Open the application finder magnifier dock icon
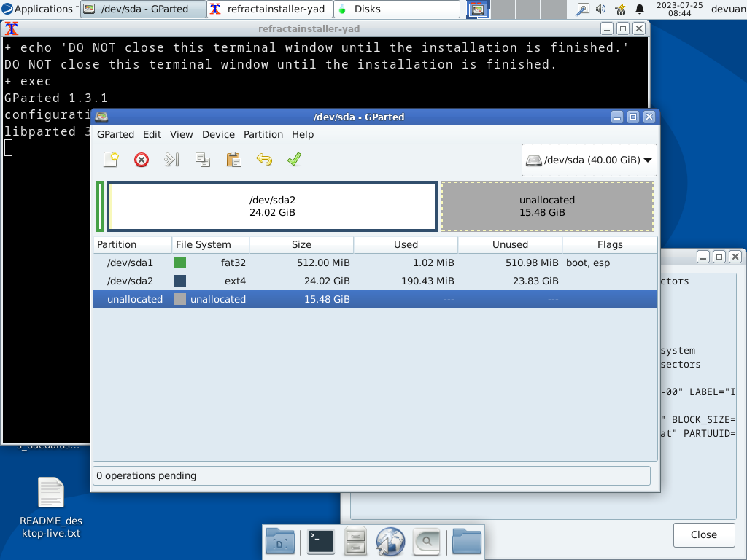 click(426, 541)
